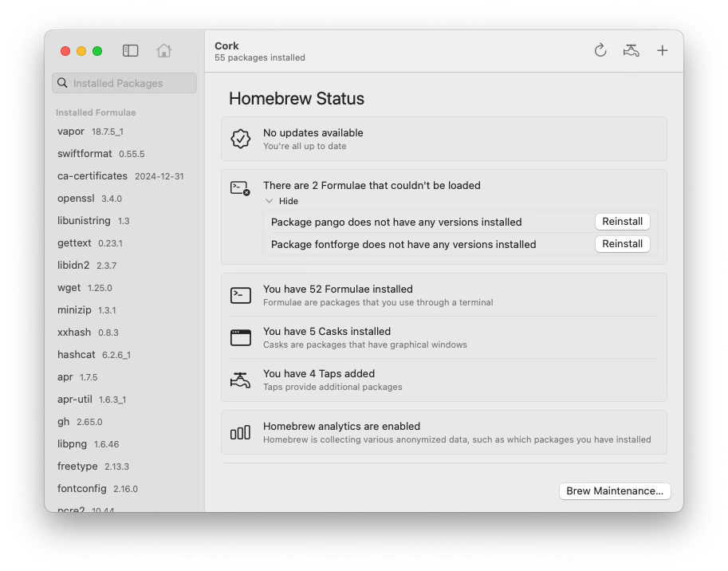The width and height of the screenshot is (728, 571).
Task: Maximize the Cork window with green button
Action: pos(97,50)
